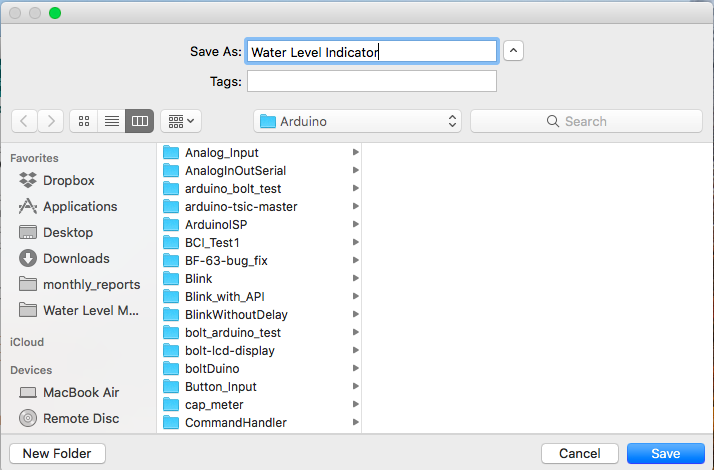This screenshot has height=470, width=714.
Task: Go back to previous folder
Action: [x=24, y=121]
